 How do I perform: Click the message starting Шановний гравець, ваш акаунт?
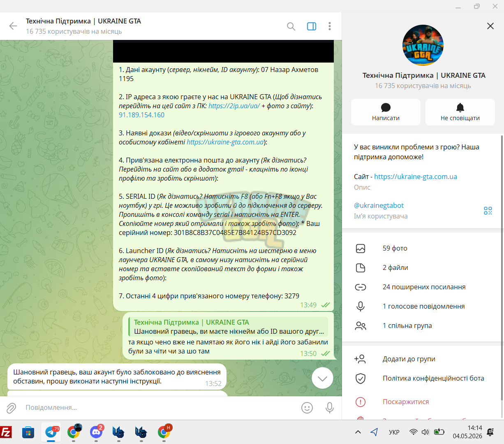[x=117, y=377]
